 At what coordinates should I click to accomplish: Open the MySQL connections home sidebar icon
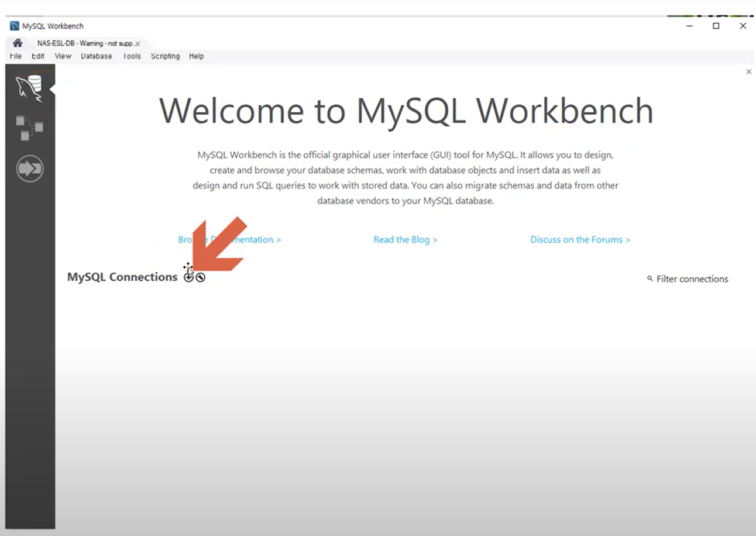[29, 88]
